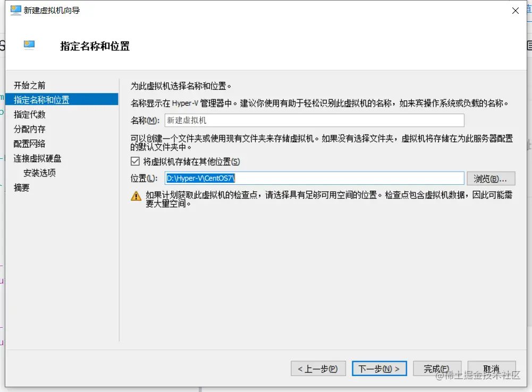The height and width of the screenshot is (392, 532).
Task: Go to 连接虚拟硬盘 step
Action: pyautogui.click(x=37, y=158)
